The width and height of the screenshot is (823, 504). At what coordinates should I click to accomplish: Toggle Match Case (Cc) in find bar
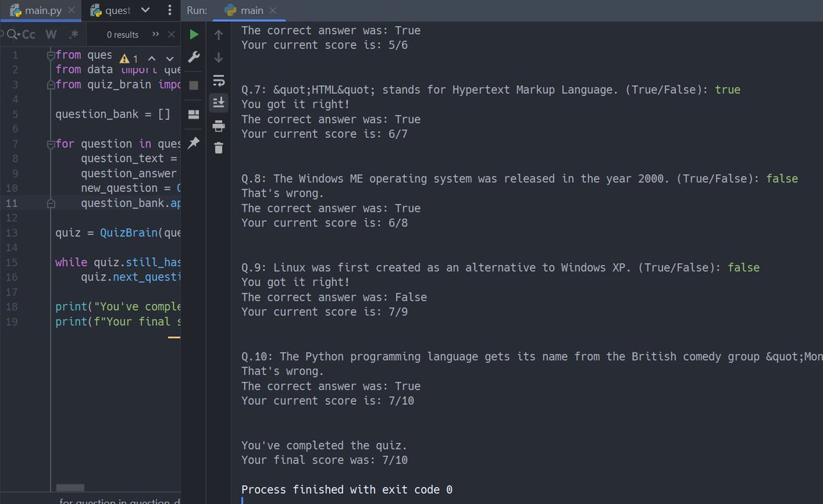point(29,34)
